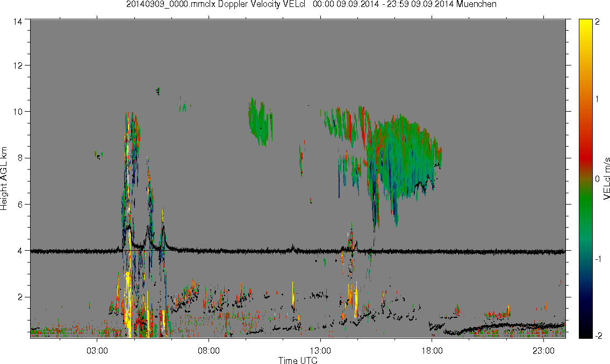
Task: Click the 14 height tick label
Action: [x=18, y=22]
